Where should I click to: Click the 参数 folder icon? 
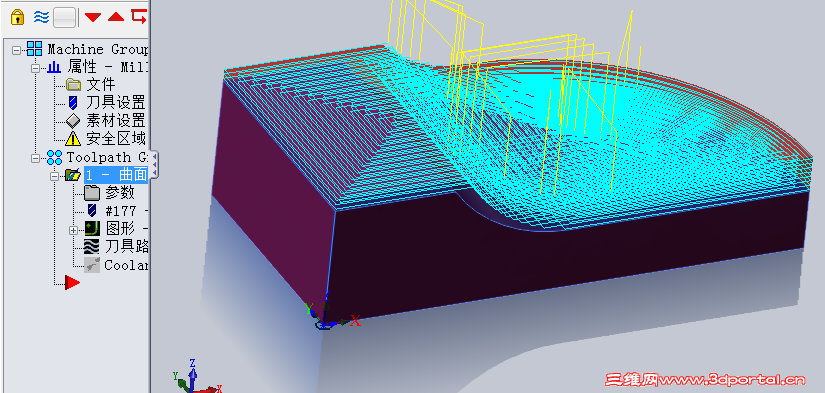[92, 193]
